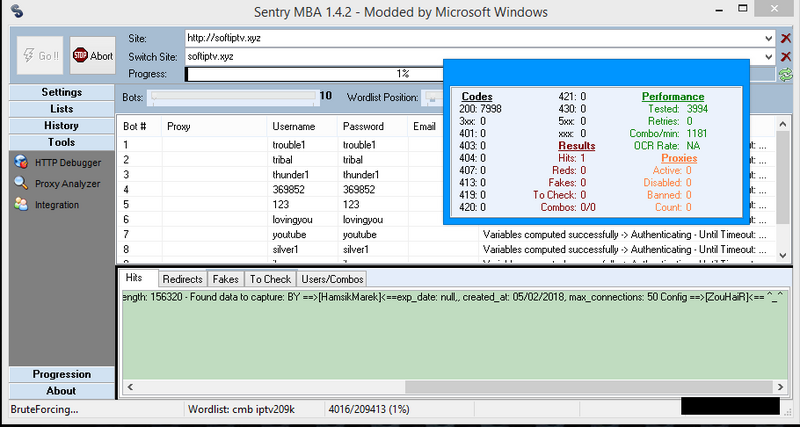This screenshot has height=427, width=800.
Task: Click the 200: 7998 code count
Action: (x=480, y=109)
